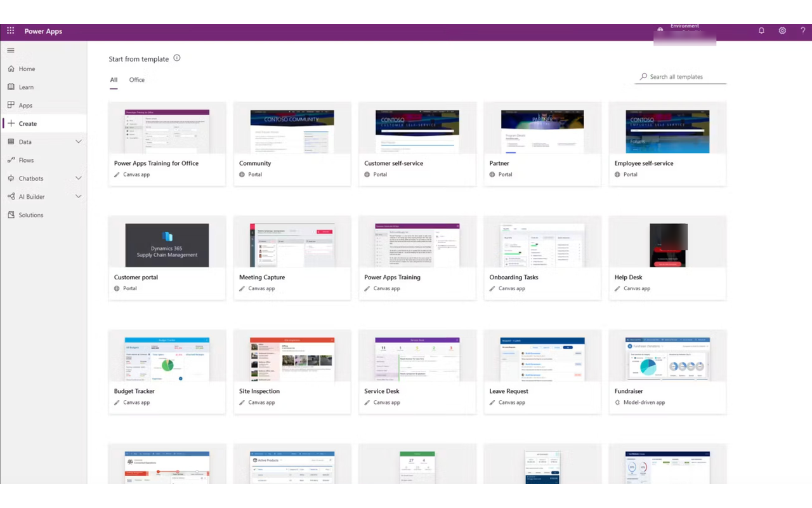Viewport: 812px width, 508px height.
Task: Select the Site Inspection template thumbnail
Action: tap(292, 359)
